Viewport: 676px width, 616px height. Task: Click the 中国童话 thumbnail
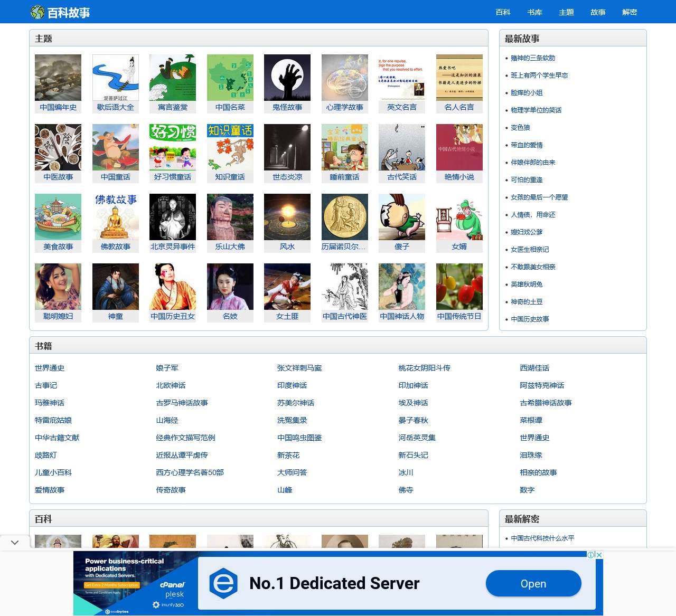click(116, 147)
